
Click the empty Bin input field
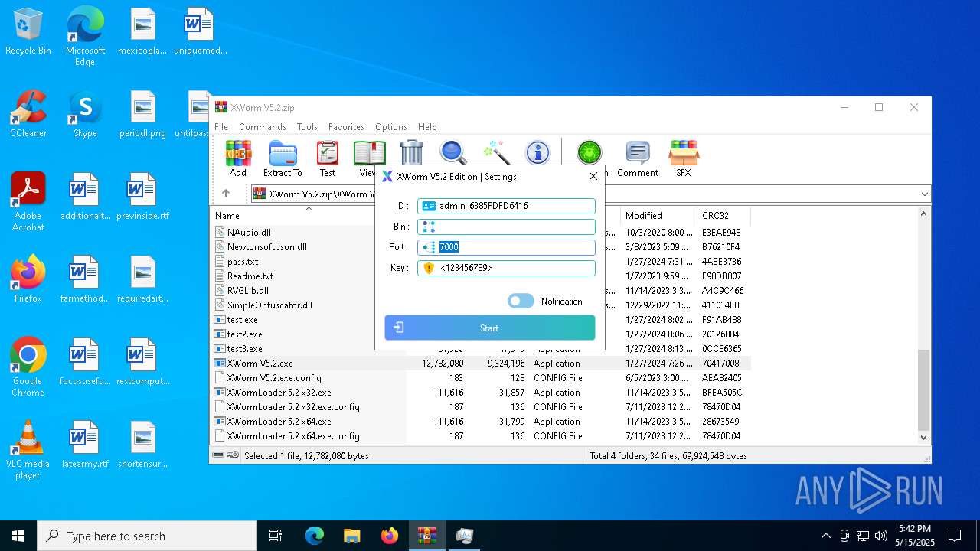pyautogui.click(x=506, y=227)
